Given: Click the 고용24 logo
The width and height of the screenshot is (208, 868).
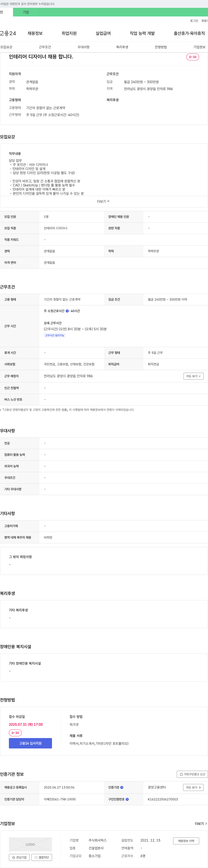Looking at the screenshot, I should point(8,33).
